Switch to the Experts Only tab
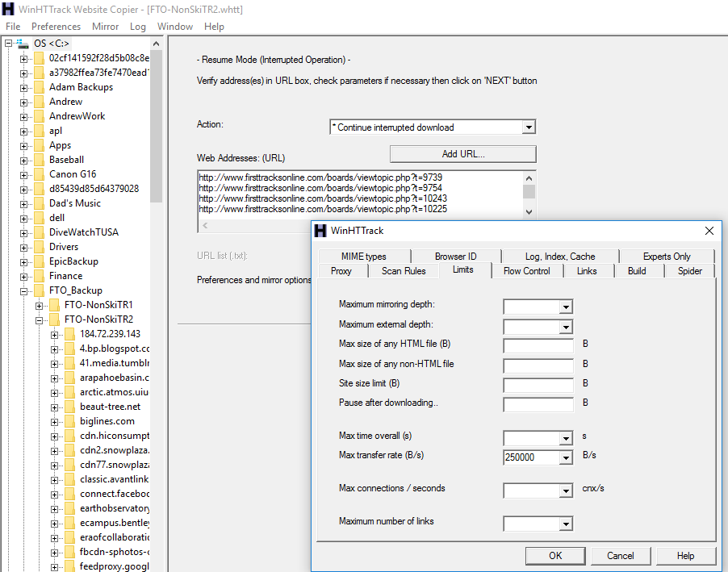728x572 pixels. [x=666, y=257]
